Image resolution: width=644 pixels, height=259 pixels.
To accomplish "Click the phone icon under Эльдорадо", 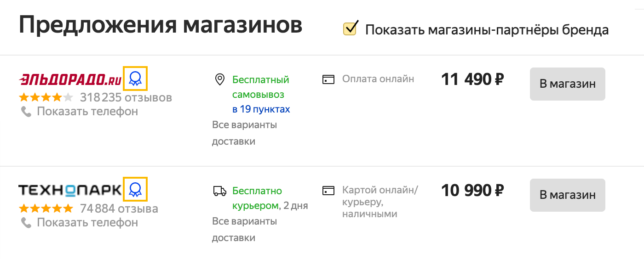I will coord(26,111).
